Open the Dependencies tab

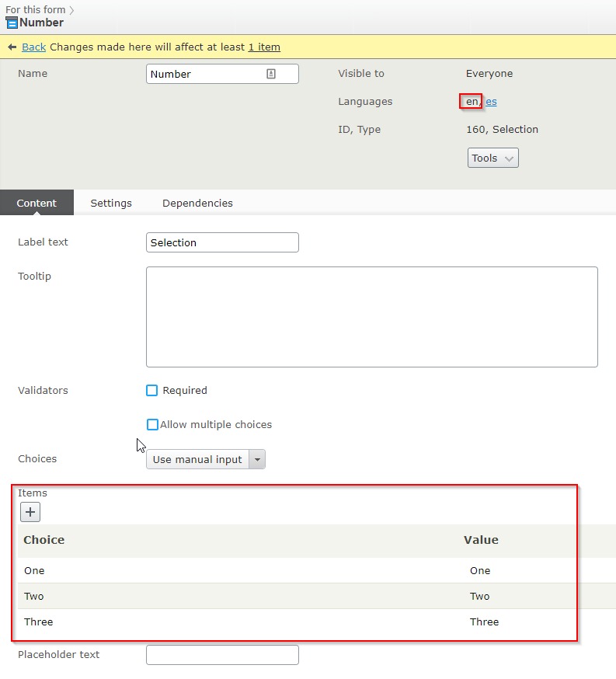pyautogui.click(x=197, y=204)
